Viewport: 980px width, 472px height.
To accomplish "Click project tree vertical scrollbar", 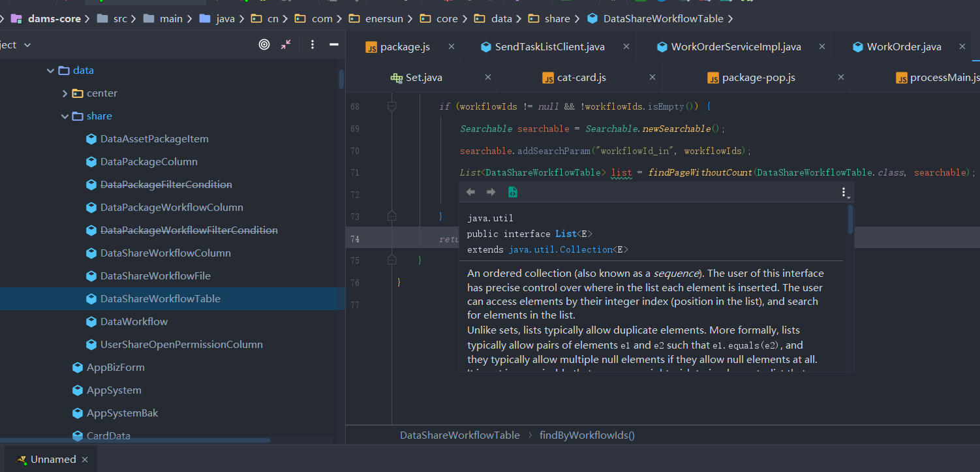I will pos(341,80).
